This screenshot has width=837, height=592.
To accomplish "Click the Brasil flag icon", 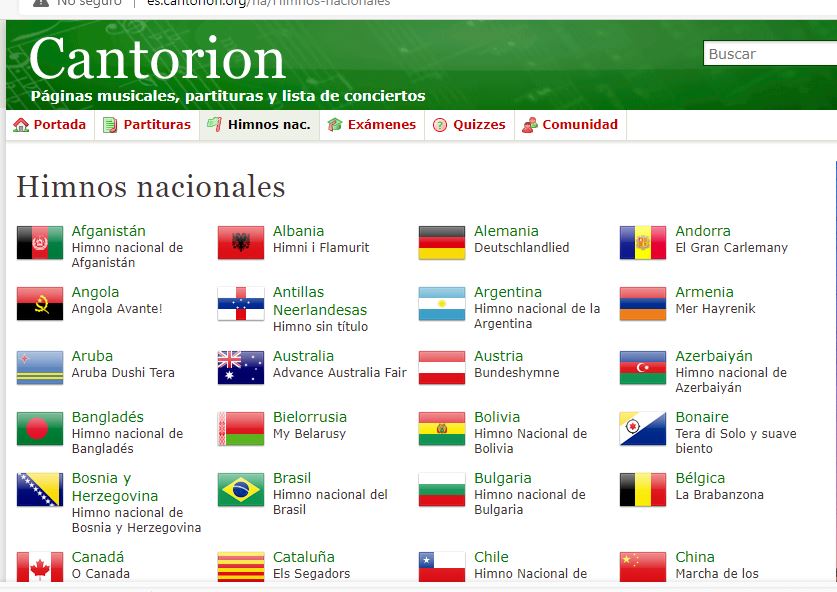I will 241,490.
